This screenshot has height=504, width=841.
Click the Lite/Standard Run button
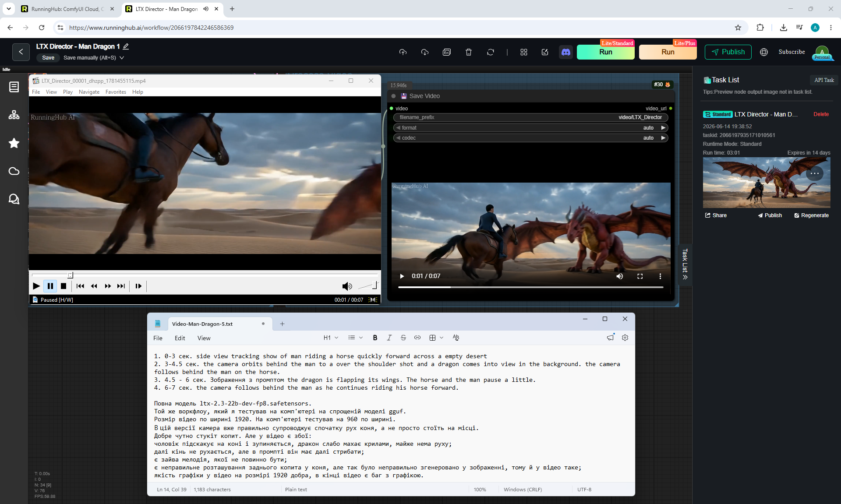click(x=605, y=52)
